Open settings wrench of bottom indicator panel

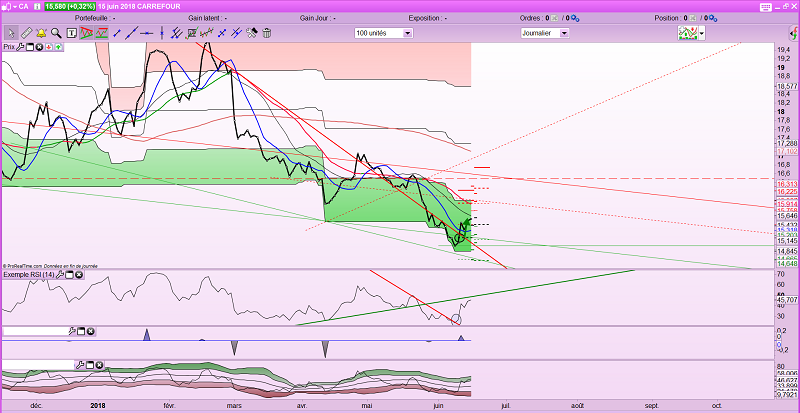(x=80, y=365)
